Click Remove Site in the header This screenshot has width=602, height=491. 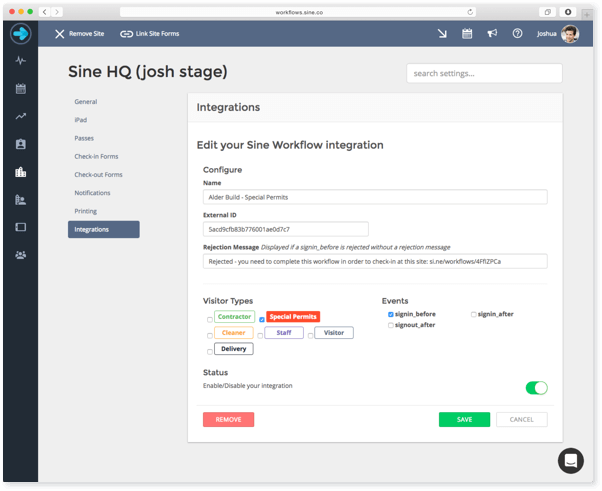coord(79,34)
